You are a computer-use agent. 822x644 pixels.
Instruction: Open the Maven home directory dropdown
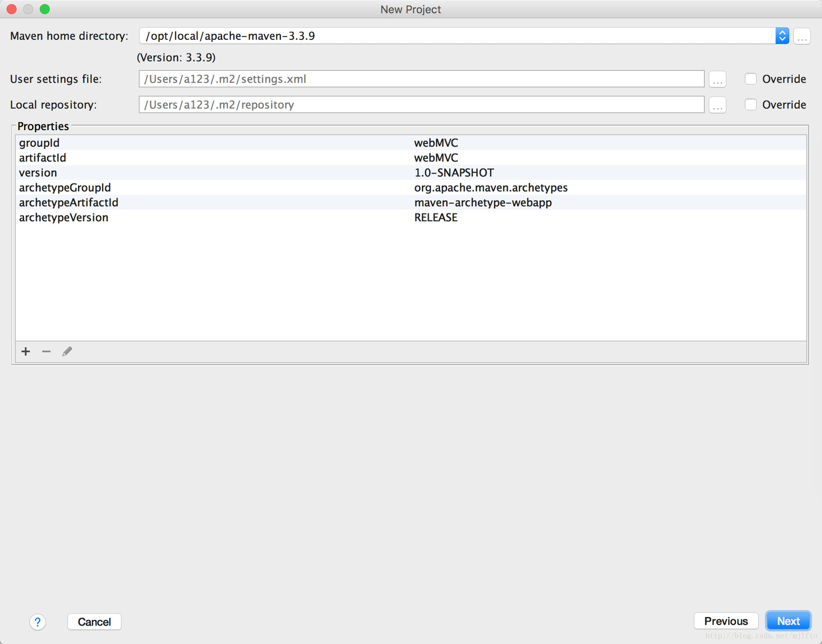[782, 36]
